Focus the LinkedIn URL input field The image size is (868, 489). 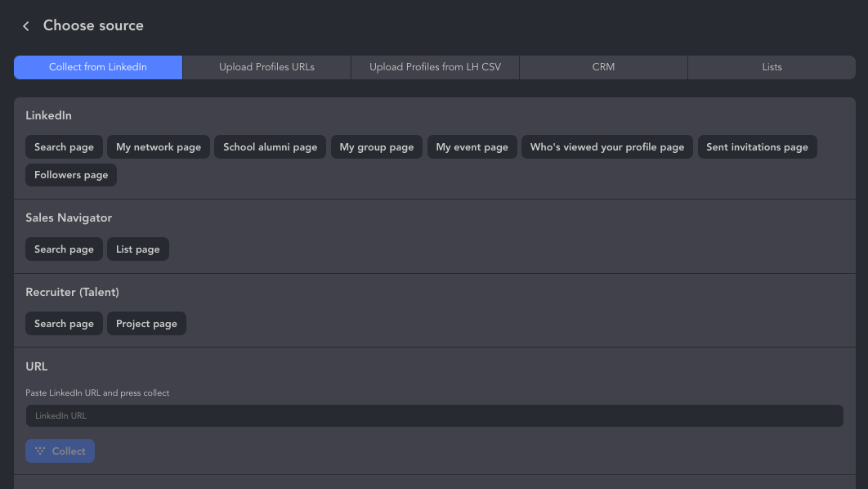434,415
